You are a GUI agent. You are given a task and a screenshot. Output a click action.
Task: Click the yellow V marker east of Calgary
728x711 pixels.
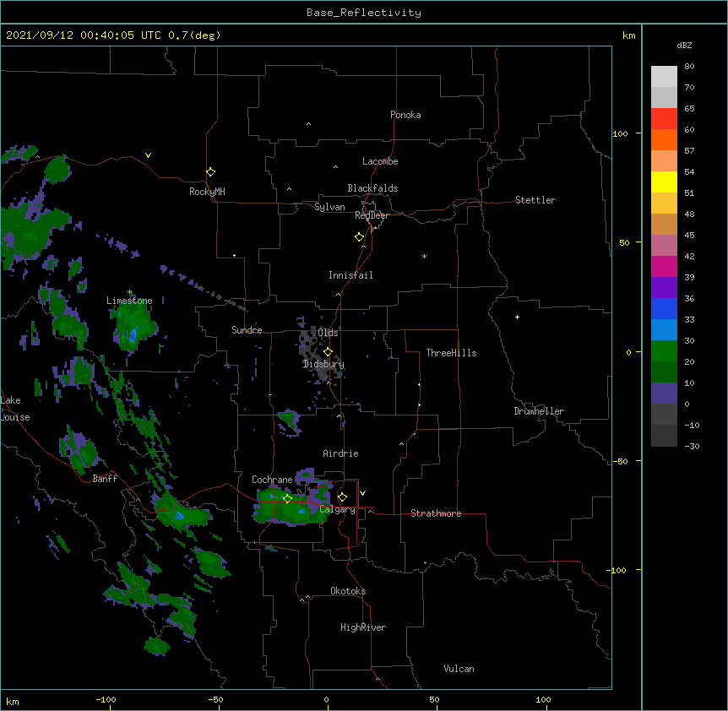362,493
